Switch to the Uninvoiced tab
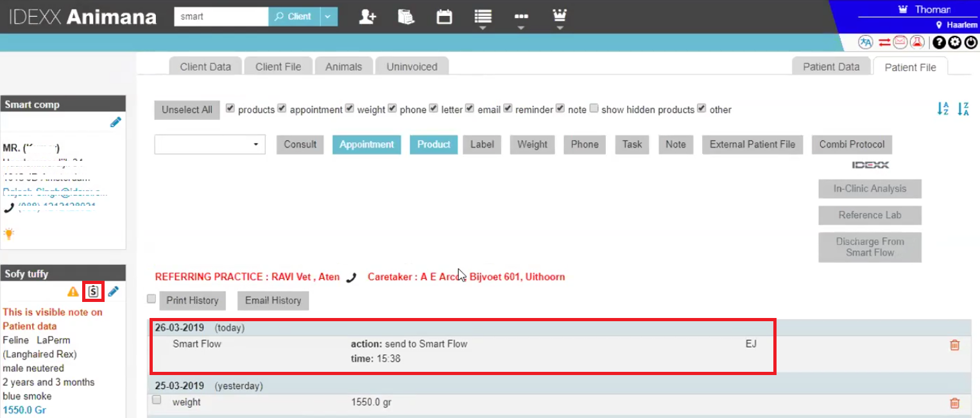The width and height of the screenshot is (980, 418). [x=412, y=67]
